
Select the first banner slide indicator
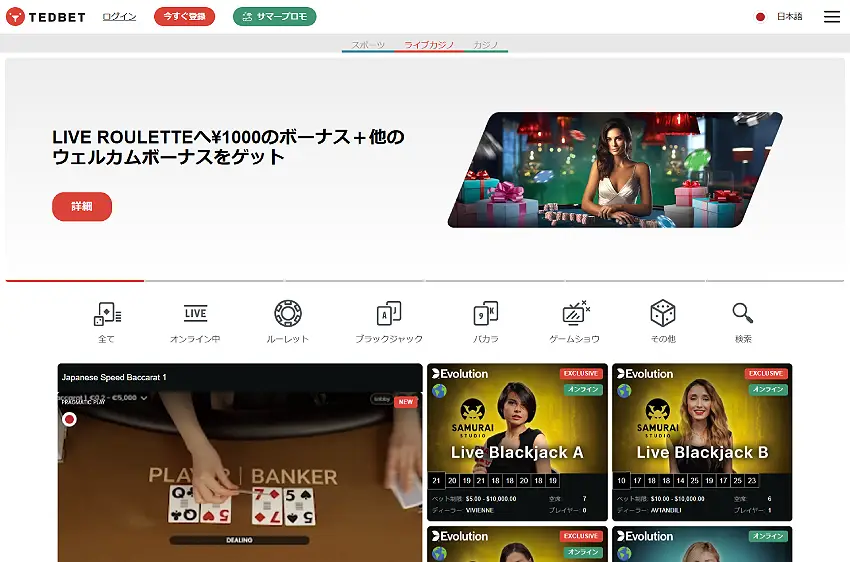(75, 281)
